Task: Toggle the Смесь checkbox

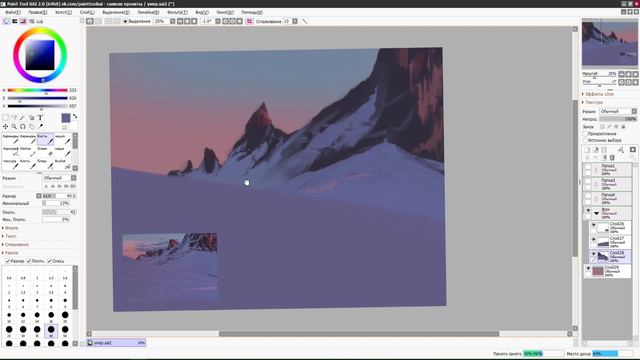Action: [x=49, y=261]
